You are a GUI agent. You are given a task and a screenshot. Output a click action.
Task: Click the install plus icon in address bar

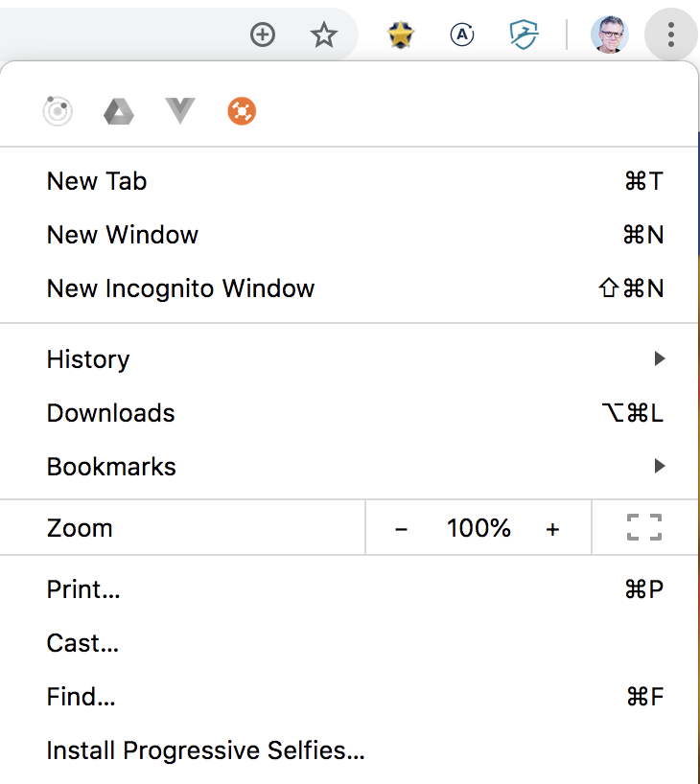coord(262,35)
